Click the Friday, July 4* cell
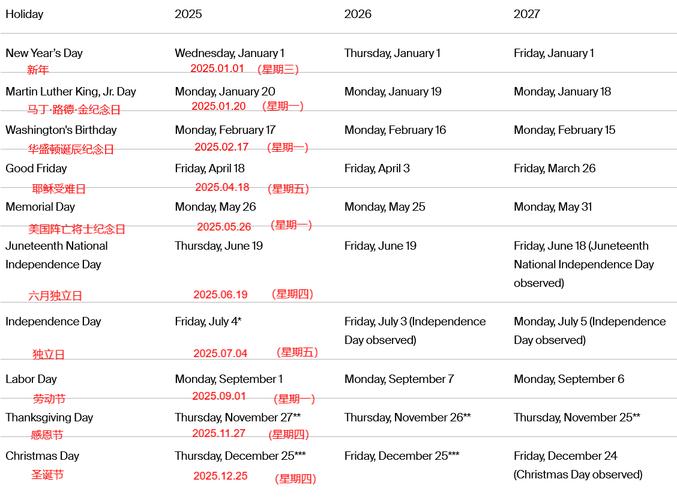The height and width of the screenshot is (500, 677). [208, 322]
